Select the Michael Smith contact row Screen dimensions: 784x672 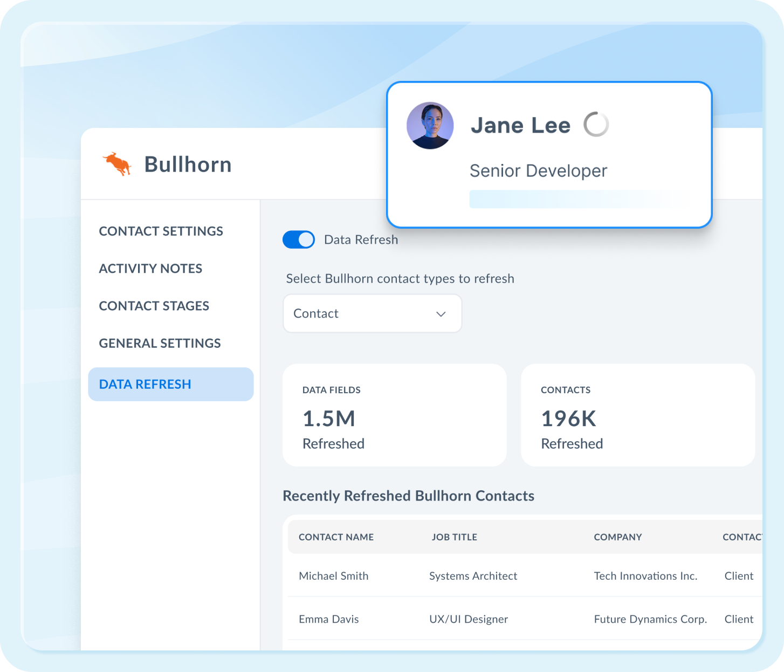525,575
